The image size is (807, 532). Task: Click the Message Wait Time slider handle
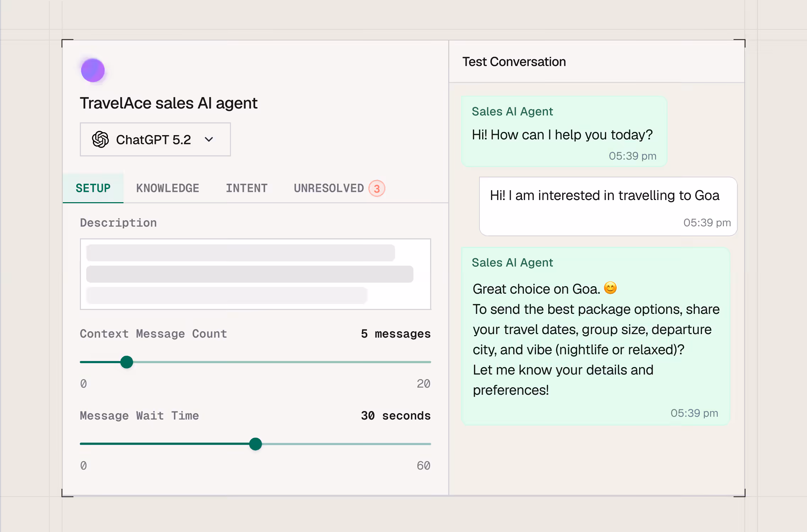[x=256, y=444]
